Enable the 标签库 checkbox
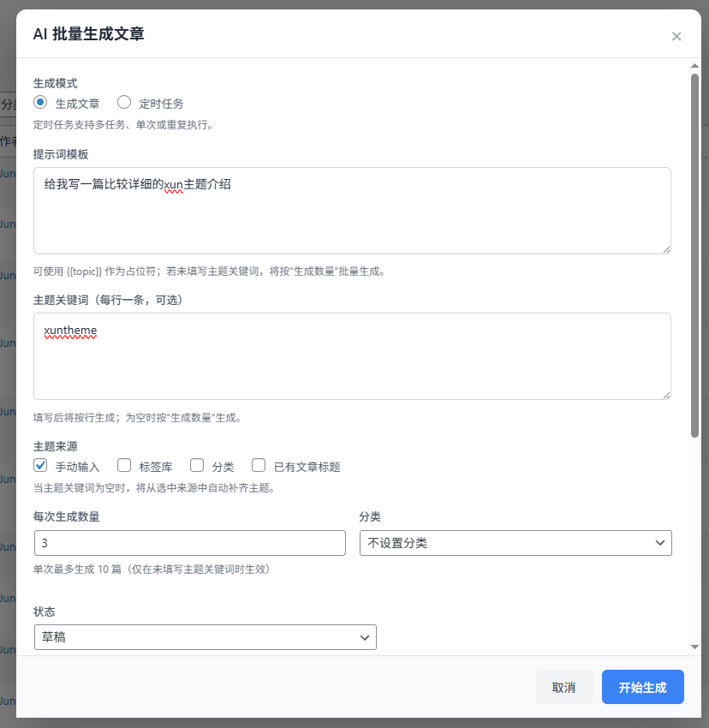The width and height of the screenshot is (709, 728). coord(124,466)
